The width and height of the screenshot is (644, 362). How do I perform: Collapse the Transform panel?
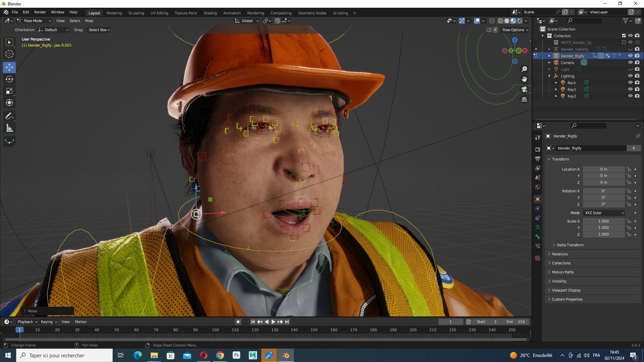(560, 159)
